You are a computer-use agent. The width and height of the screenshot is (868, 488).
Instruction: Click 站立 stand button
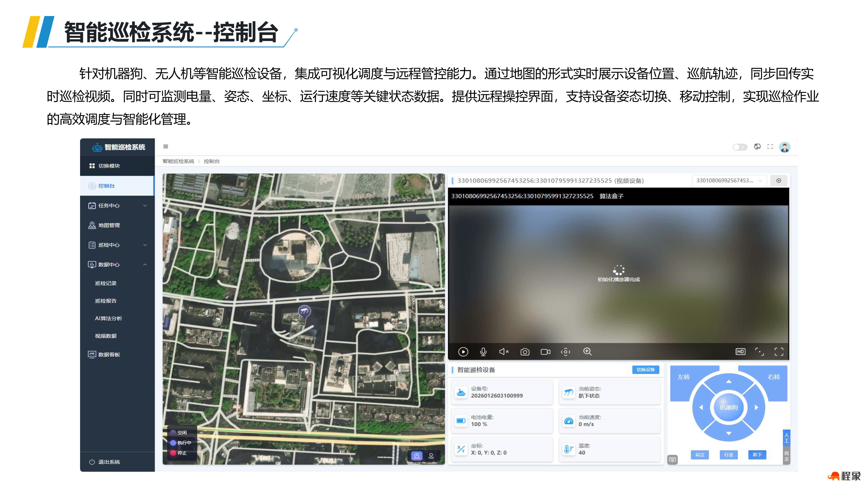coord(700,455)
